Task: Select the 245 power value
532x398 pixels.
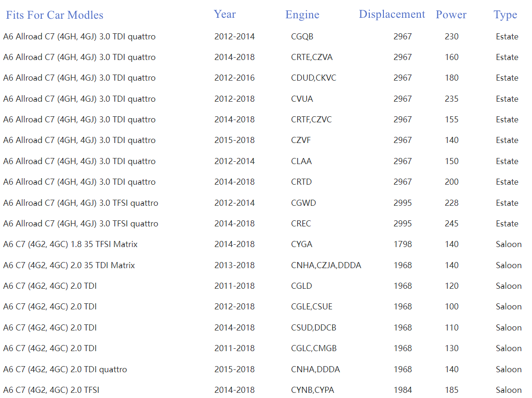Action: [x=451, y=224]
